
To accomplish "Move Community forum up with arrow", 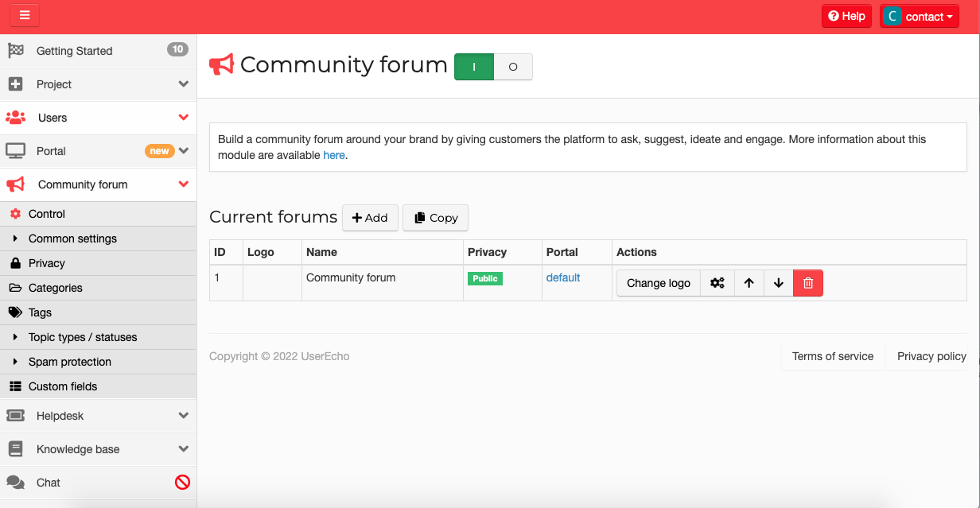I will click(749, 283).
